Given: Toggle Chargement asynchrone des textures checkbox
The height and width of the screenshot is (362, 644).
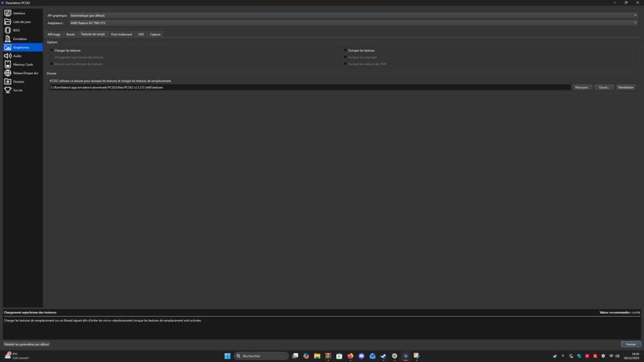Looking at the screenshot, I should click(x=52, y=57).
